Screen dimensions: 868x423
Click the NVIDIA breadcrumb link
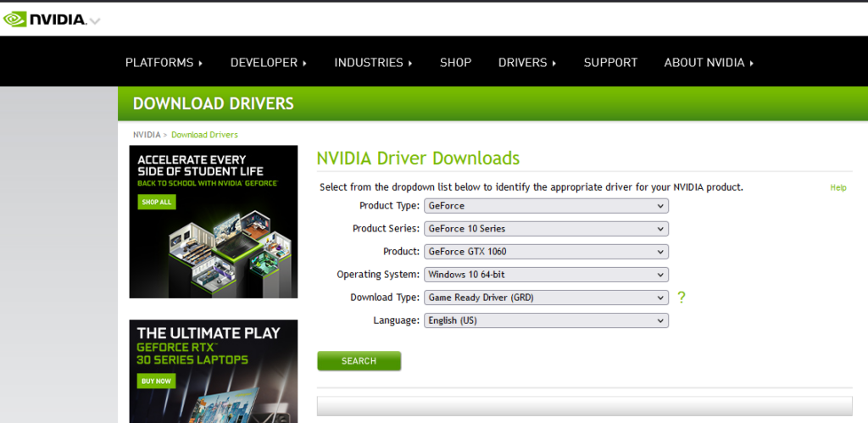(147, 135)
